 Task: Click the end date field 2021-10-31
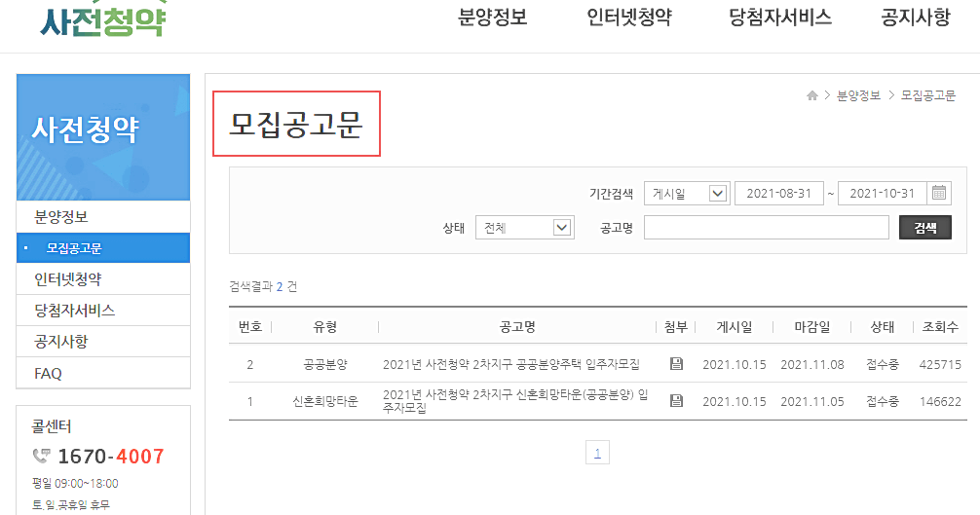(x=882, y=194)
